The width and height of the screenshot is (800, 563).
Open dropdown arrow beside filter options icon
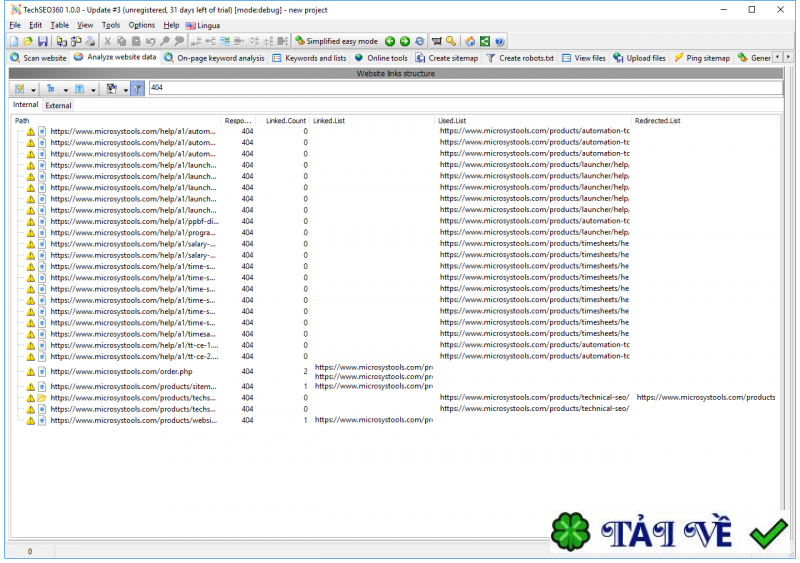coord(126,90)
